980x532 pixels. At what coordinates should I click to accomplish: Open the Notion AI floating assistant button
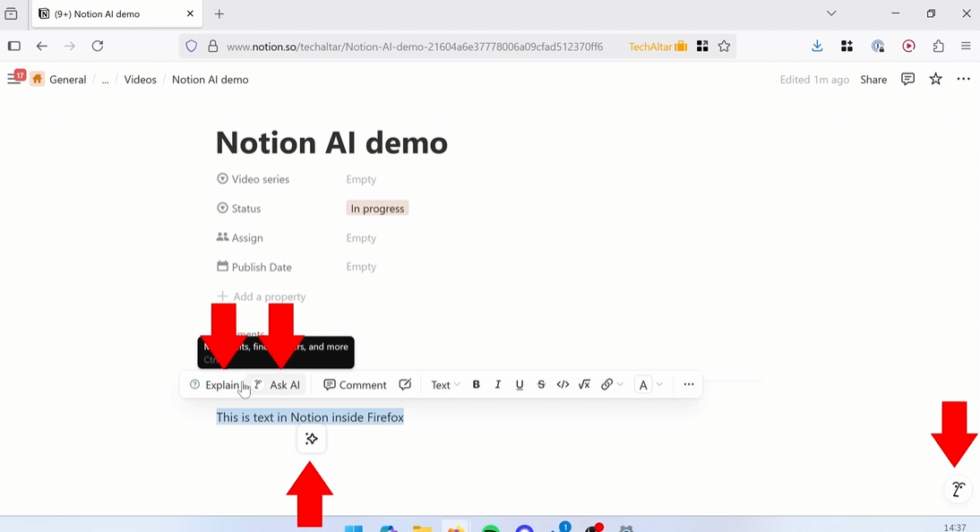coord(958,489)
